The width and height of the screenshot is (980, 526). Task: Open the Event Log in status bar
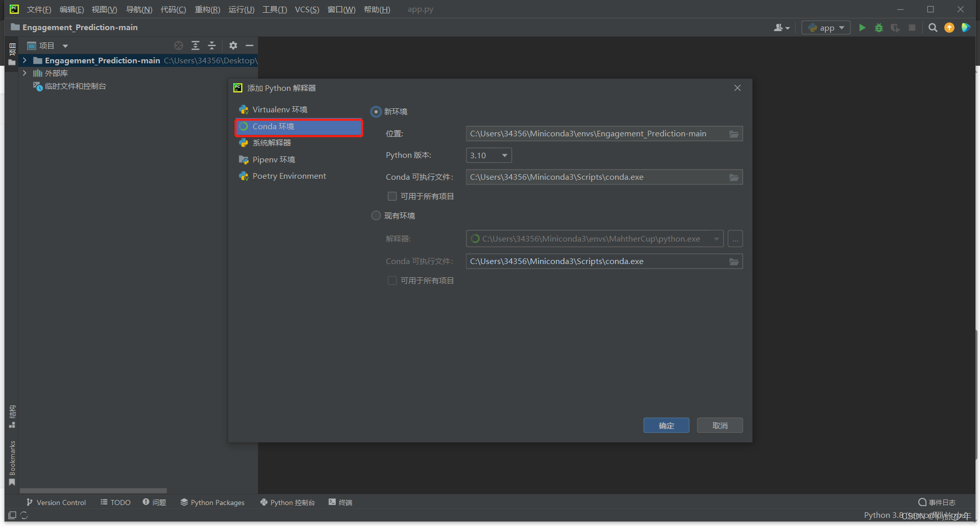point(937,503)
